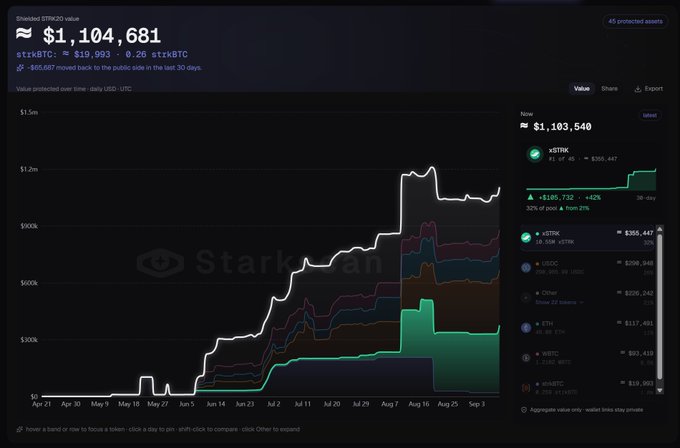
Task: Click the latest badge in the Now panel
Action: click(x=649, y=115)
